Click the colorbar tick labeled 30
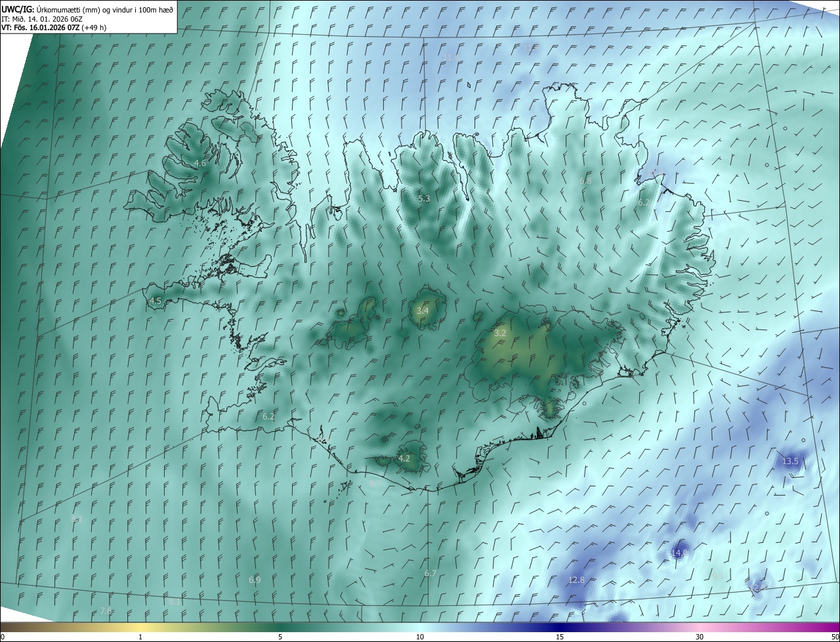 pos(700,637)
